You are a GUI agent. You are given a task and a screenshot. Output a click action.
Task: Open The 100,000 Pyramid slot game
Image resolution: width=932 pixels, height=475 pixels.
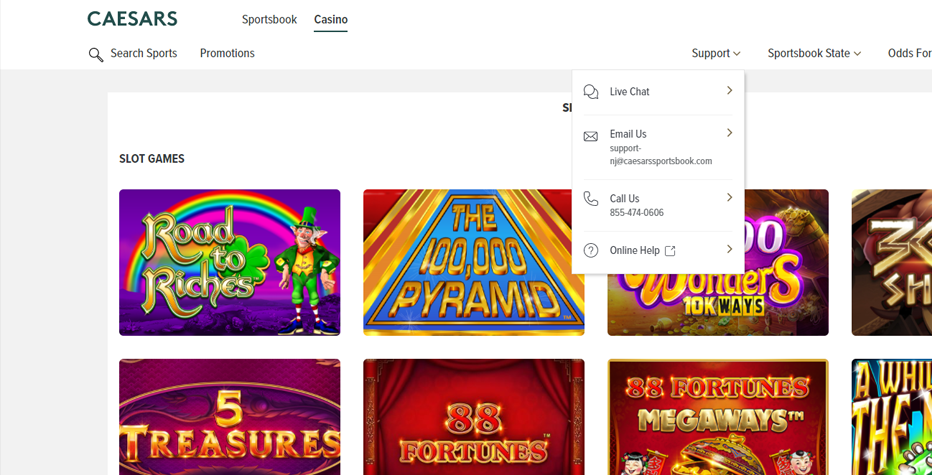[x=474, y=262]
